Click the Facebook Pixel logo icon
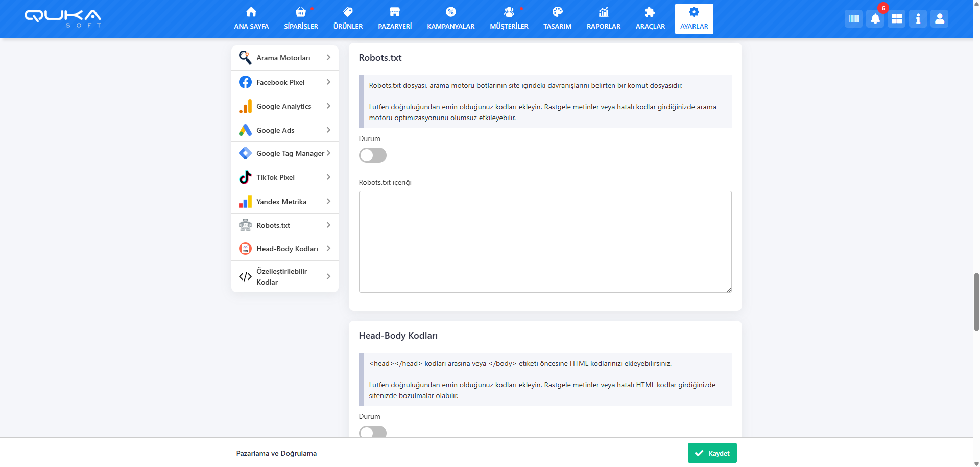 pyautogui.click(x=245, y=82)
